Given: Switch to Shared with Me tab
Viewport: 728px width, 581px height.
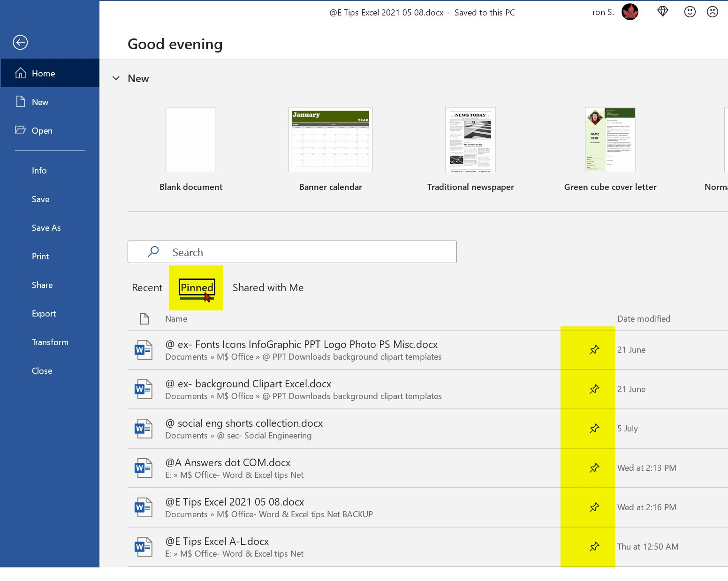Looking at the screenshot, I should pos(268,287).
